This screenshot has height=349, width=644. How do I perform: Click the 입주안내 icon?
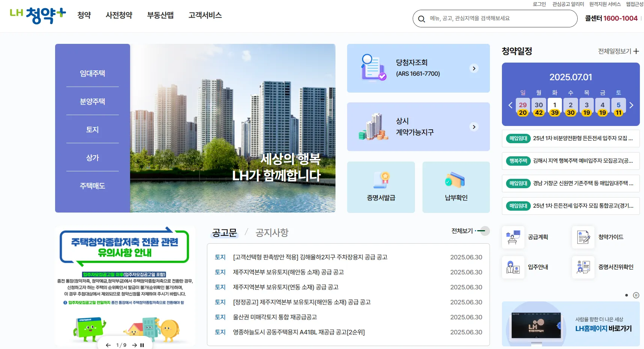pyautogui.click(x=513, y=267)
